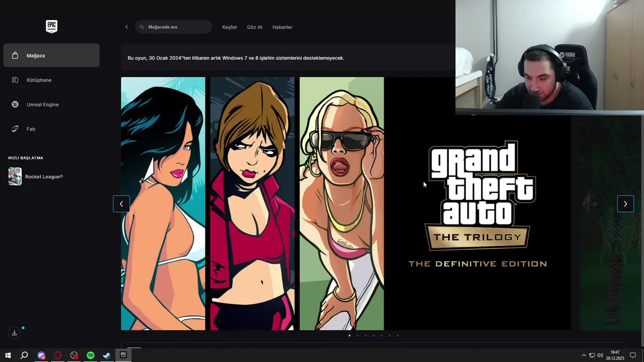Switch to the Göz At tab

(x=255, y=27)
